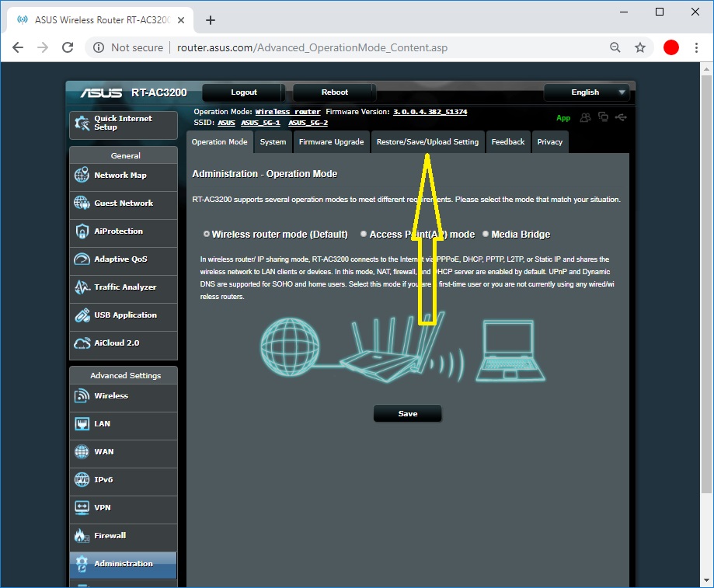
Task: Open a new browser tab
Action: coord(211,20)
